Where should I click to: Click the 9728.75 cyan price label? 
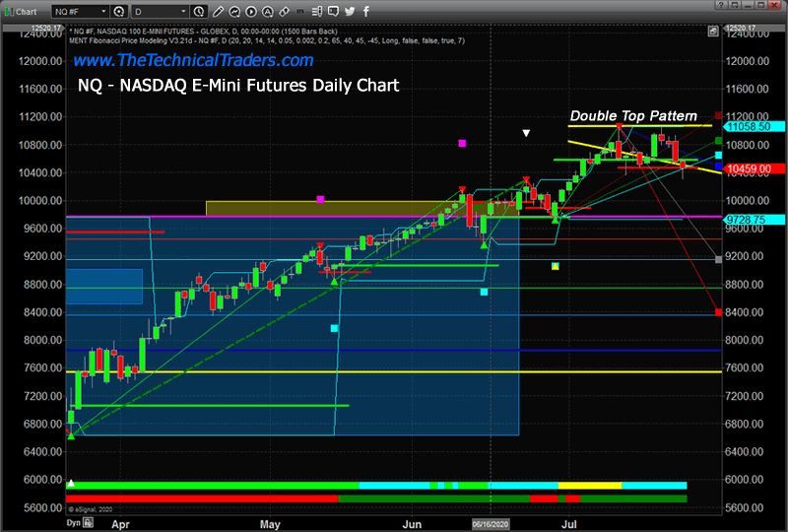click(x=754, y=220)
